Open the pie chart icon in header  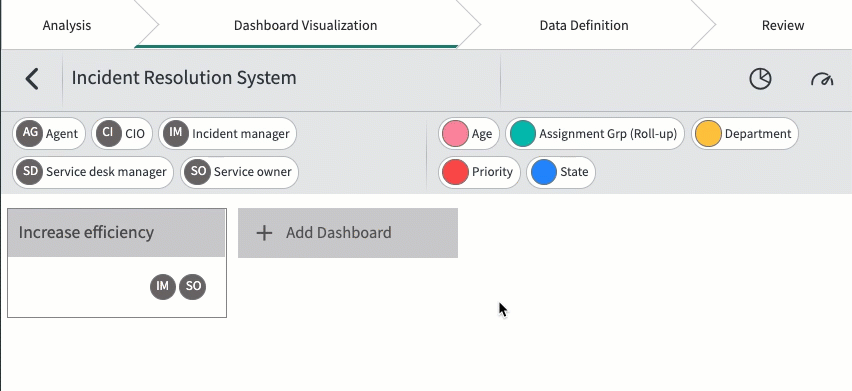point(760,79)
